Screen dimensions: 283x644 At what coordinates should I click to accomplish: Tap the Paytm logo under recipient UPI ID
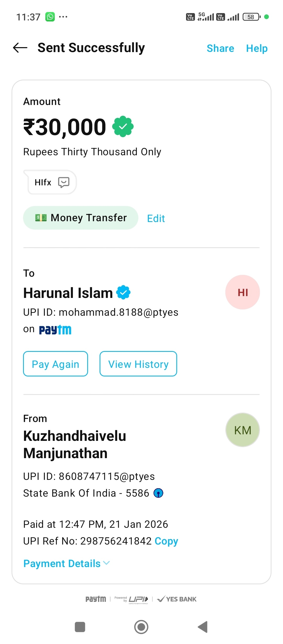[55, 330]
